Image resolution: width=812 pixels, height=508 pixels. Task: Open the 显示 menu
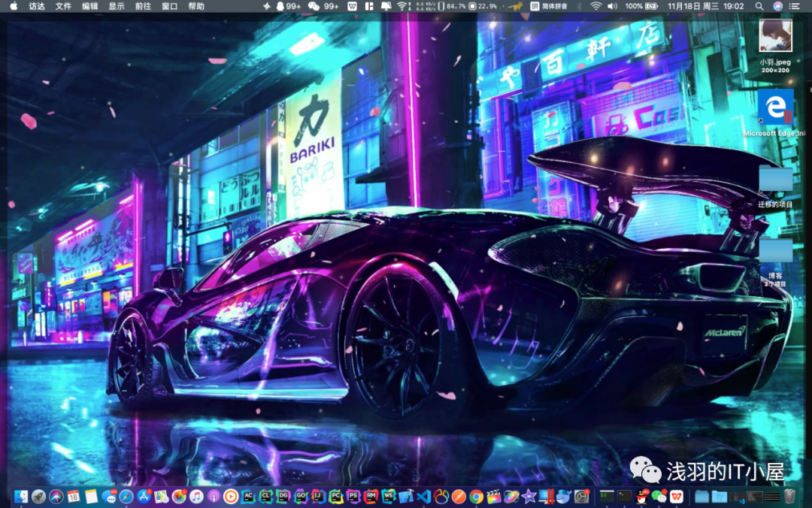[117, 6]
